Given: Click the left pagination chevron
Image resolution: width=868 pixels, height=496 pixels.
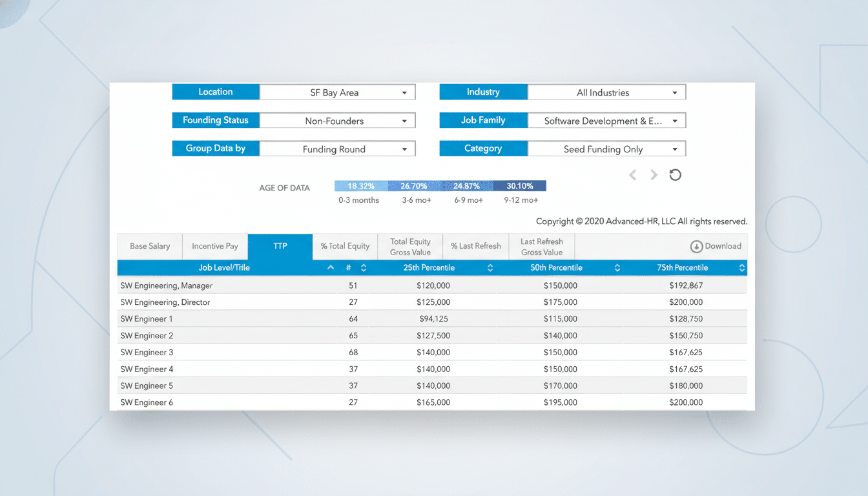Looking at the screenshot, I should pyautogui.click(x=633, y=174).
